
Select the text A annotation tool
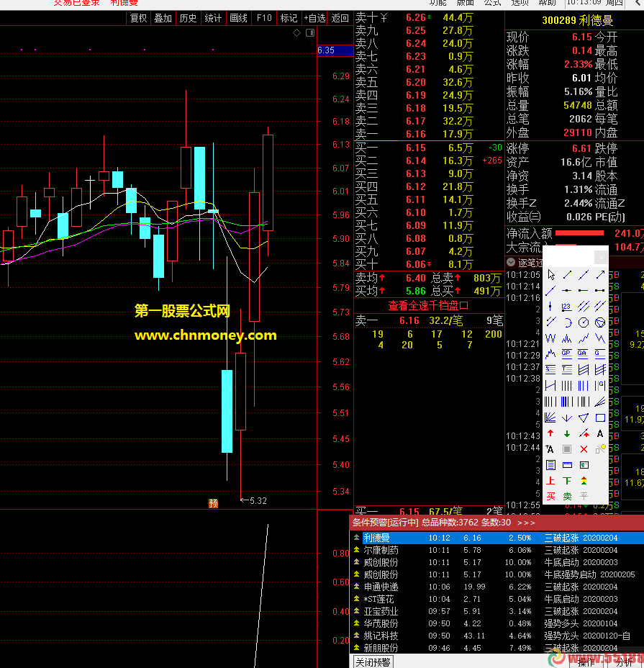click(600, 433)
